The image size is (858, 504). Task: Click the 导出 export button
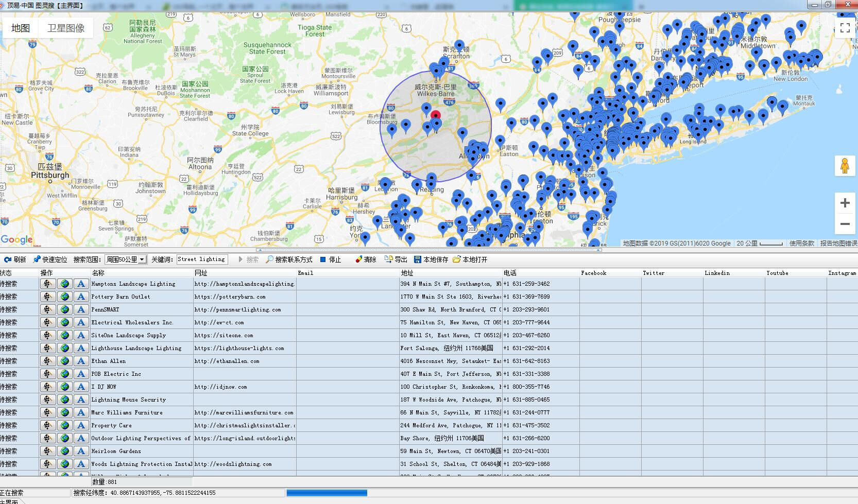396,259
